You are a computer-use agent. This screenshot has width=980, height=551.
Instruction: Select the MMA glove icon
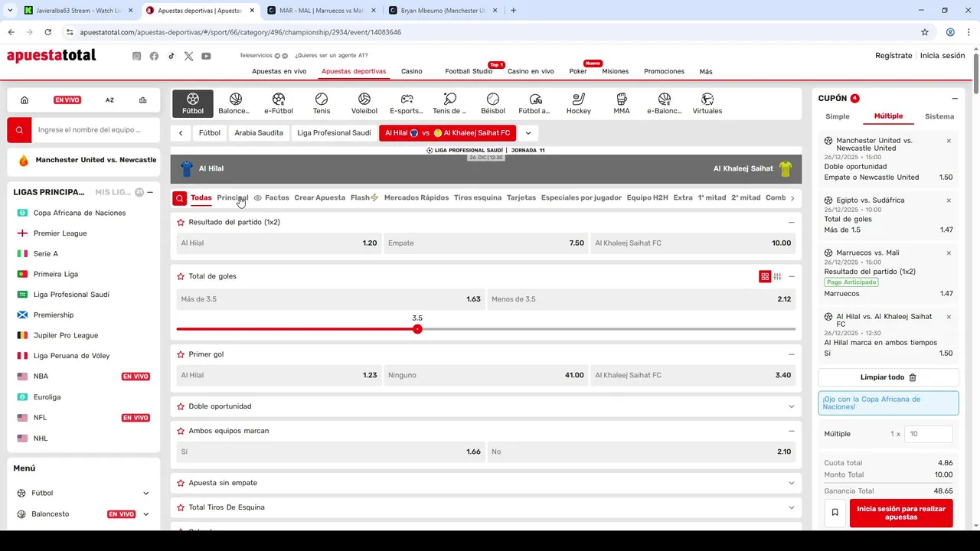point(622,104)
